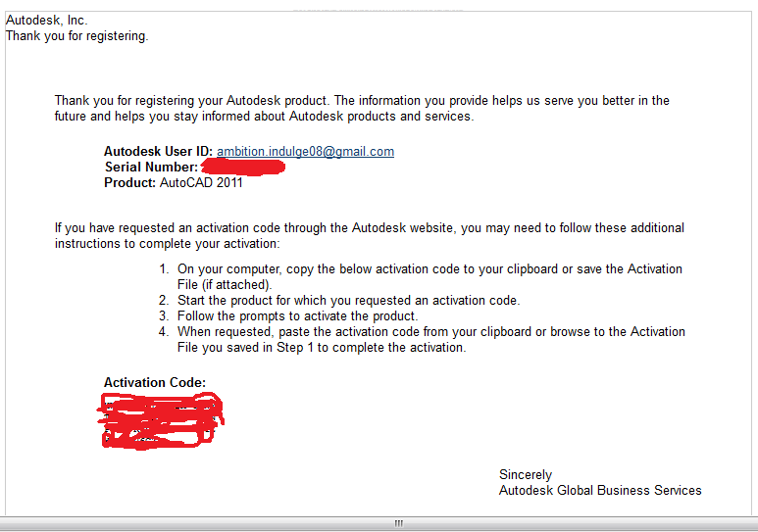Viewport: 758px width, 532px height.
Task: Click the horizontal scrollbar grip at bottom
Action: (399, 523)
